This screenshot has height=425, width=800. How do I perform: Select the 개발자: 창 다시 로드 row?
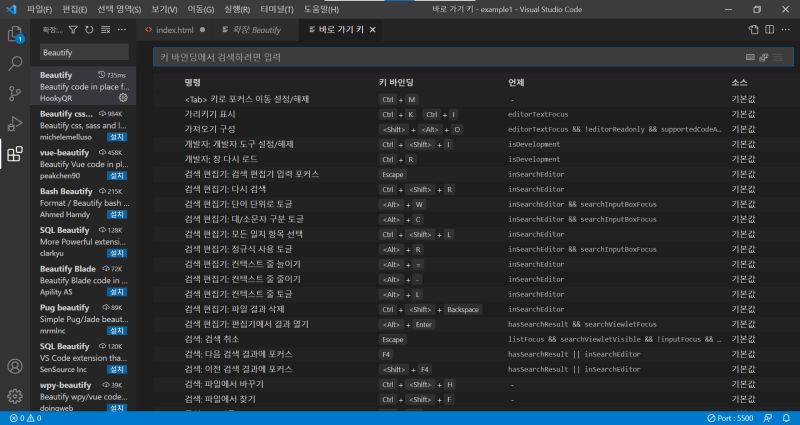click(473, 159)
